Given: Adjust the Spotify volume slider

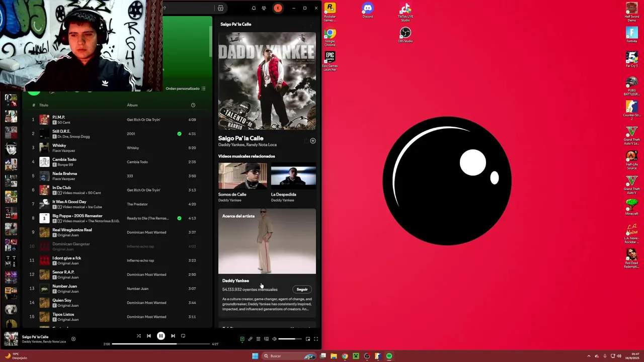Looking at the screenshot, I should point(290,339).
